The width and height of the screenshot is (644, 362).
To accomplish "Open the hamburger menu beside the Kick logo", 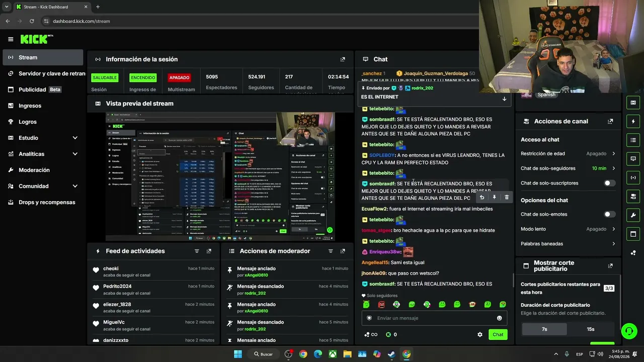I will click(11, 39).
